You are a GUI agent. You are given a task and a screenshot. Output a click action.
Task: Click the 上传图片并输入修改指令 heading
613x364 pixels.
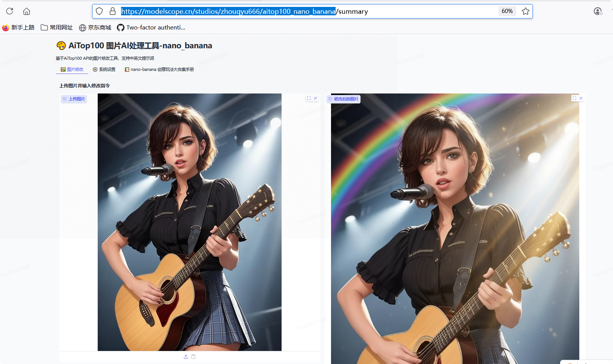(x=85, y=86)
